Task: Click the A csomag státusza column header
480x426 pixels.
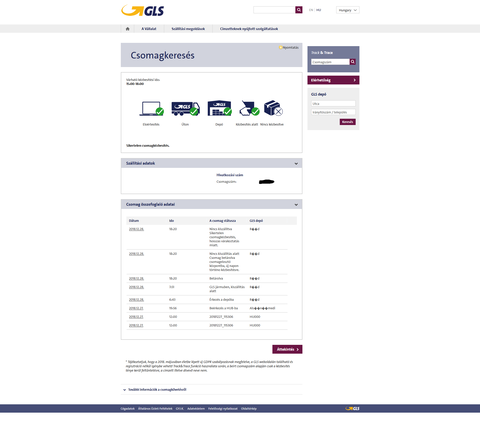Action: coord(223,221)
